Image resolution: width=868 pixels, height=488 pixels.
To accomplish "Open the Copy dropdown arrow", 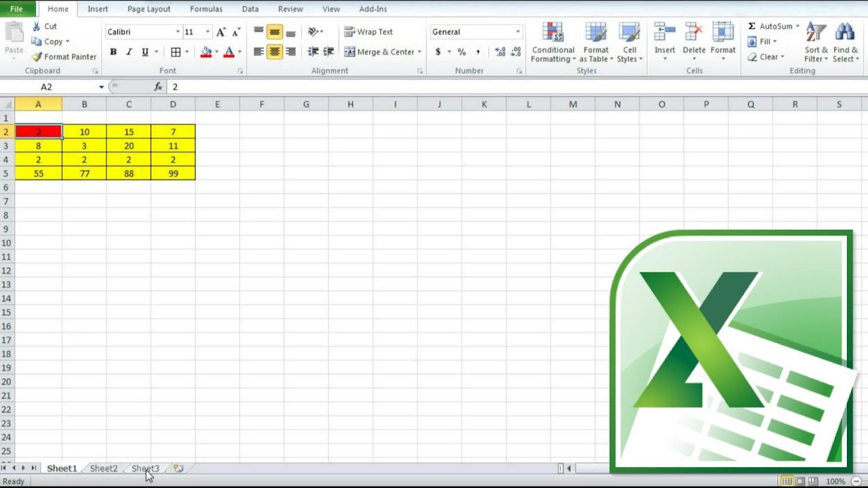I will tap(67, 42).
